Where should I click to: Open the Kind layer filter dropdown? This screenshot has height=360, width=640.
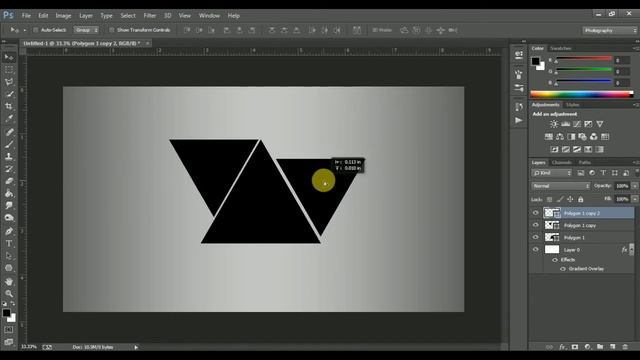551,173
